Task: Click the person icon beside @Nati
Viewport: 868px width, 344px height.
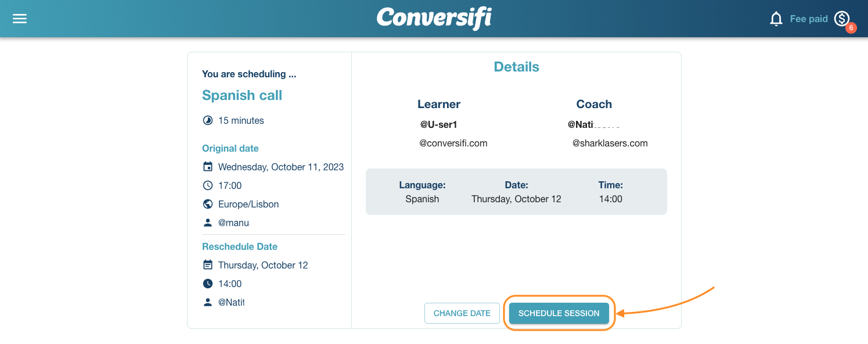Action: [x=208, y=302]
